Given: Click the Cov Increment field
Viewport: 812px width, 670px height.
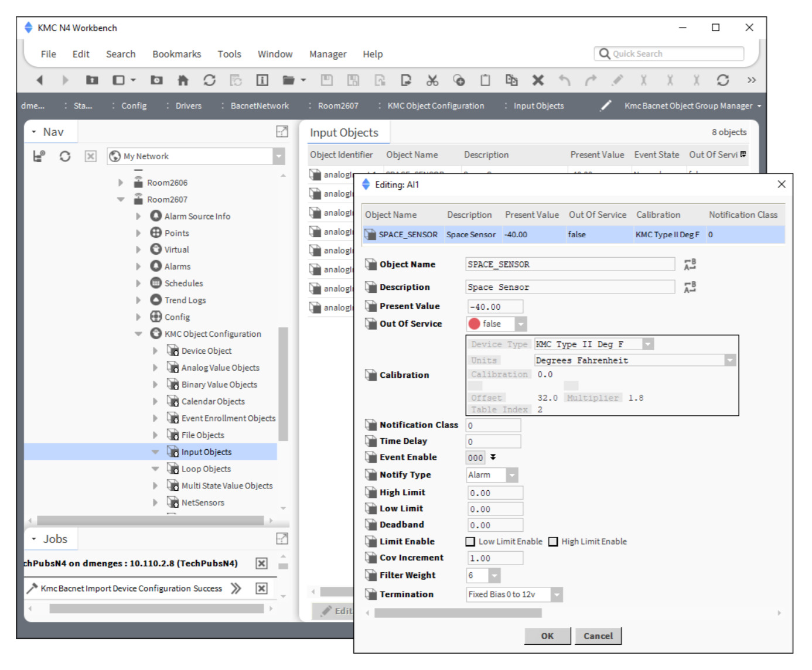Looking at the screenshot, I should (495, 559).
